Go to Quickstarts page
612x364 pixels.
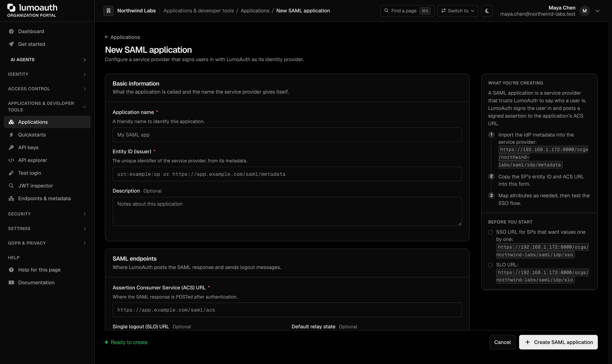coord(47,135)
